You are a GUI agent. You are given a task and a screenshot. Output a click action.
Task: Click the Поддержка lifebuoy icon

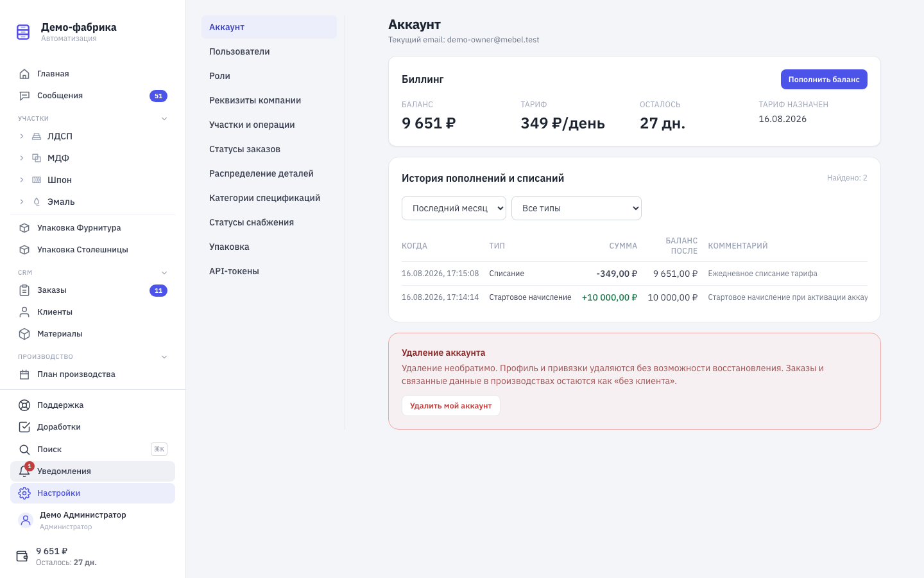(24, 405)
